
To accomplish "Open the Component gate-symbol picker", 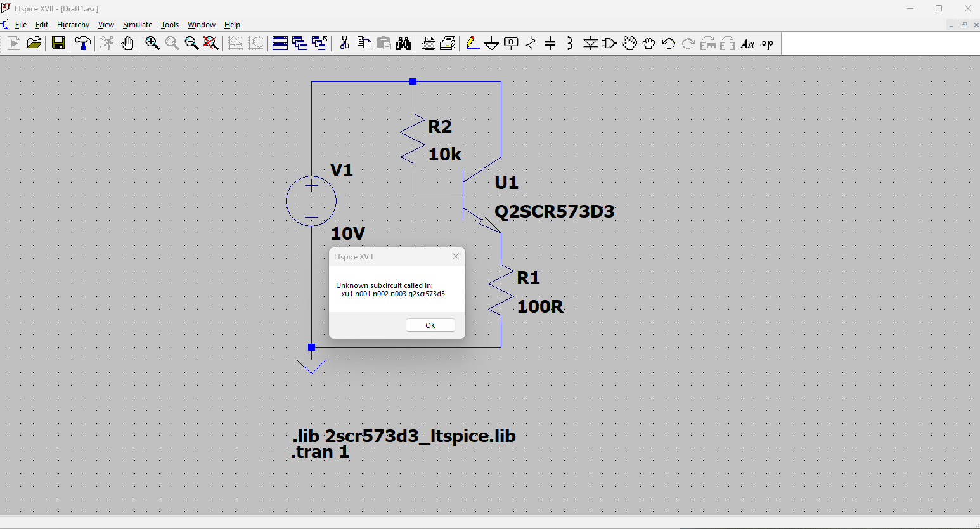I will pyautogui.click(x=610, y=43).
